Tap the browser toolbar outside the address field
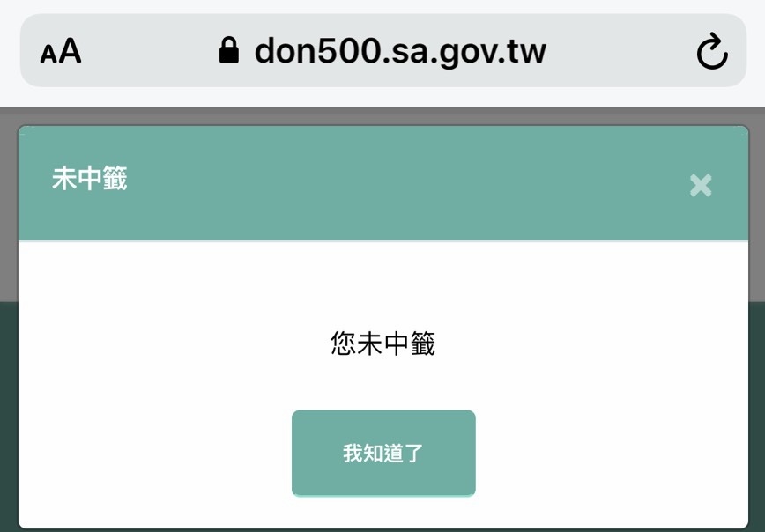Screen dimensions: 765x532 click(x=382, y=98)
